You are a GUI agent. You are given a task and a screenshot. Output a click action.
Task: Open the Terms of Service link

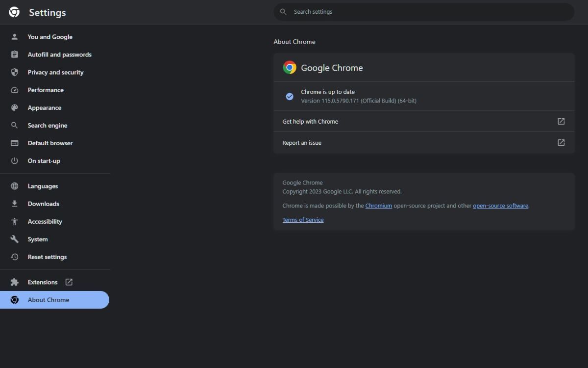coord(303,219)
